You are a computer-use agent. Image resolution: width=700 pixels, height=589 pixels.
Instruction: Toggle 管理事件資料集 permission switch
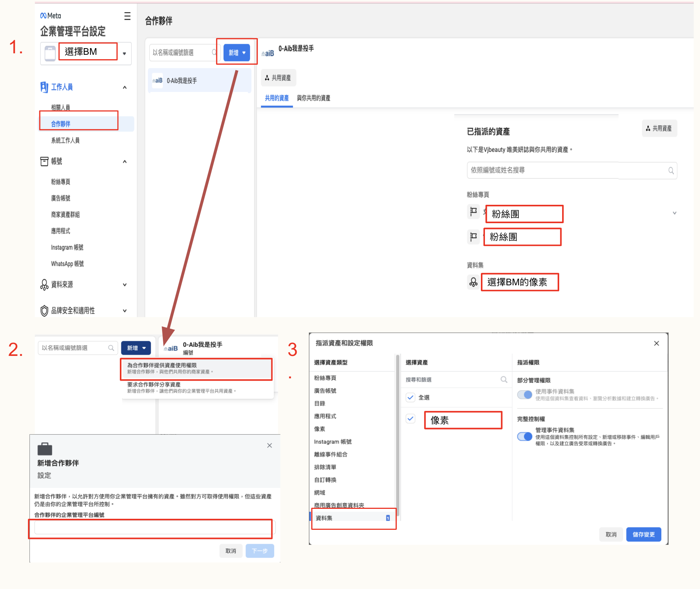525,436
